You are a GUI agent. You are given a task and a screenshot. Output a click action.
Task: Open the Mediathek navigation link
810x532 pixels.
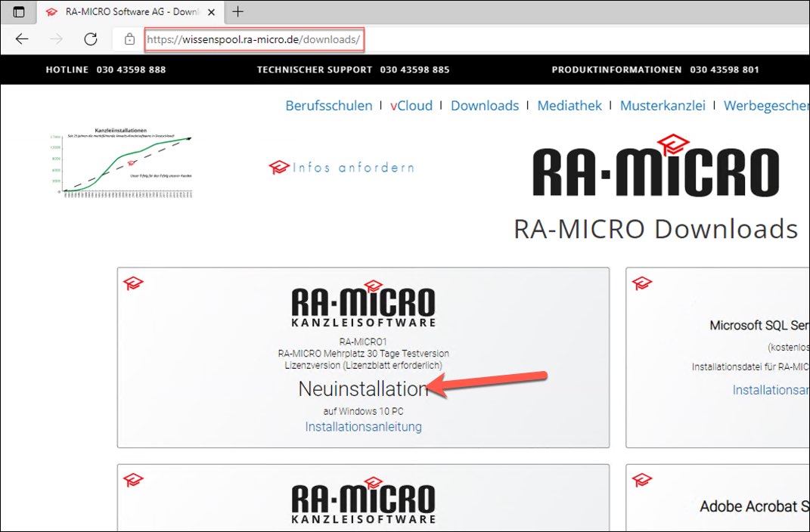pyautogui.click(x=569, y=106)
